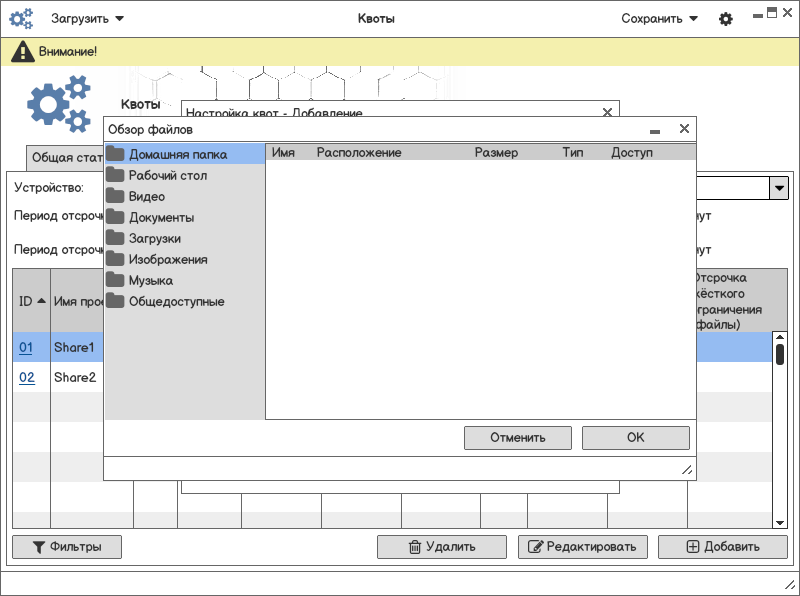Close the Обзор файлов dialog
The image size is (800, 596).
(x=684, y=129)
